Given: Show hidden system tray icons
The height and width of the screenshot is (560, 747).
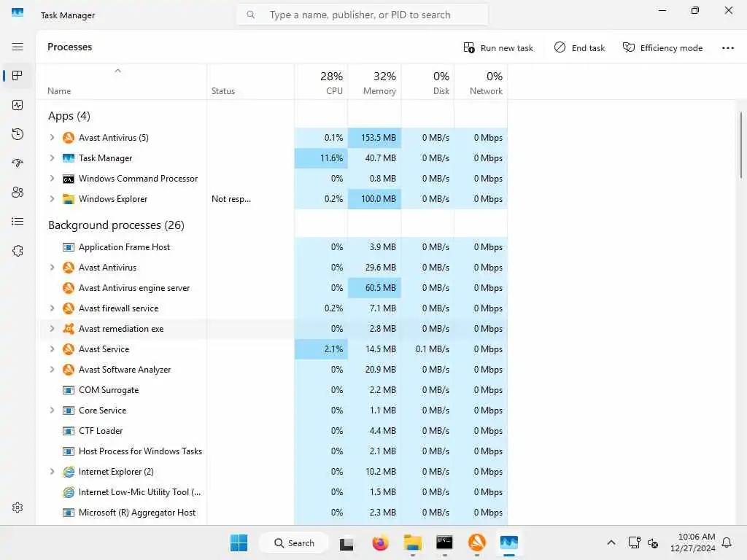Looking at the screenshot, I should point(611,542).
